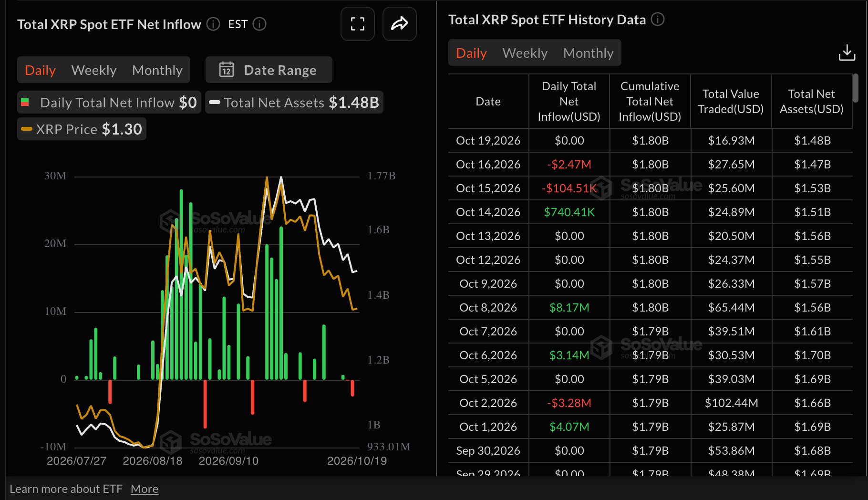Click the Oct 19,2026 date cell

[x=488, y=141]
